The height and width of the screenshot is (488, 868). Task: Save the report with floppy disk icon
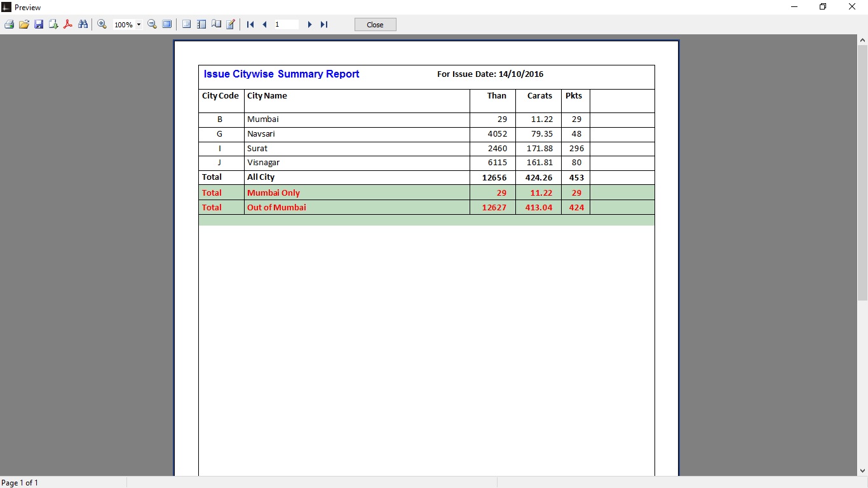point(39,24)
